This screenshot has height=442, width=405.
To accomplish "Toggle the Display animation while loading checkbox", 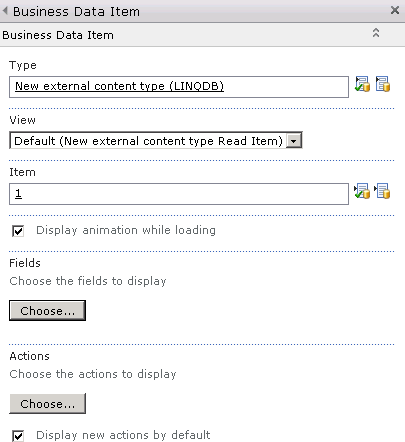I will (18, 231).
